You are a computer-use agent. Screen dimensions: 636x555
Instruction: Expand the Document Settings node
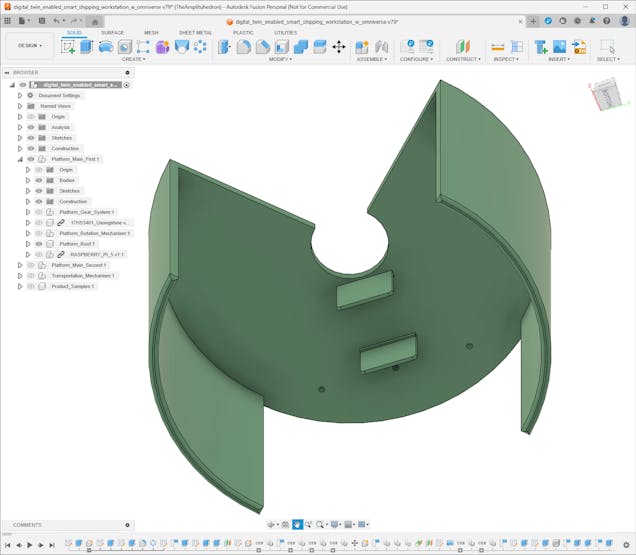(x=19, y=95)
